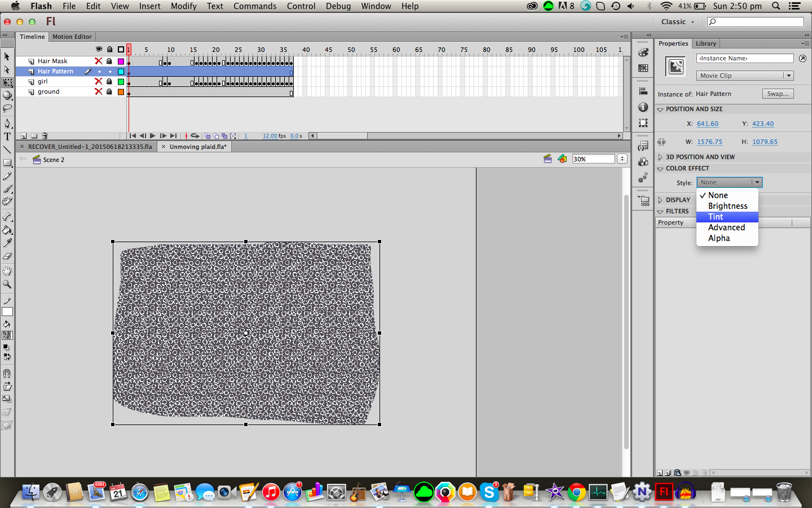This screenshot has width=812, height=508.
Task: Select the Text tool
Action: pyautogui.click(x=7, y=136)
